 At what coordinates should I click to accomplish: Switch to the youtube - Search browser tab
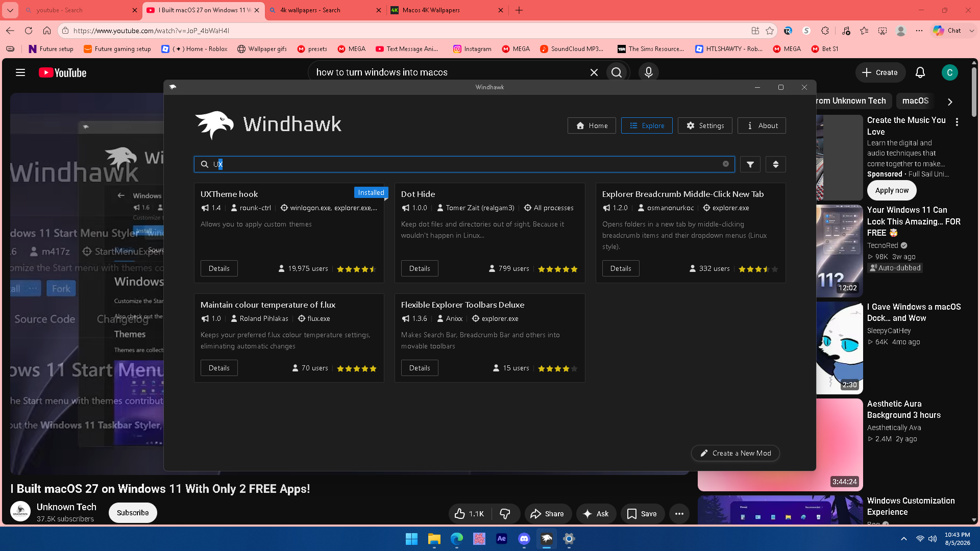pyautogui.click(x=81, y=10)
